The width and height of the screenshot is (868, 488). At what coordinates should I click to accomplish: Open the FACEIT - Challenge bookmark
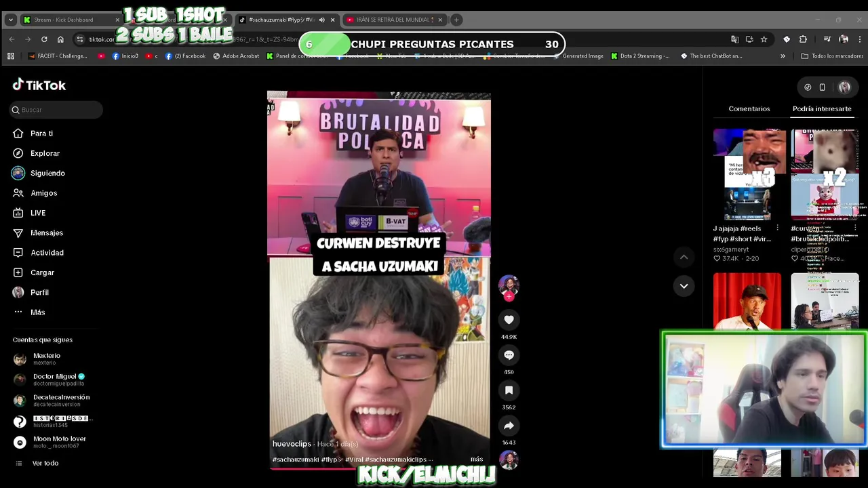point(58,56)
